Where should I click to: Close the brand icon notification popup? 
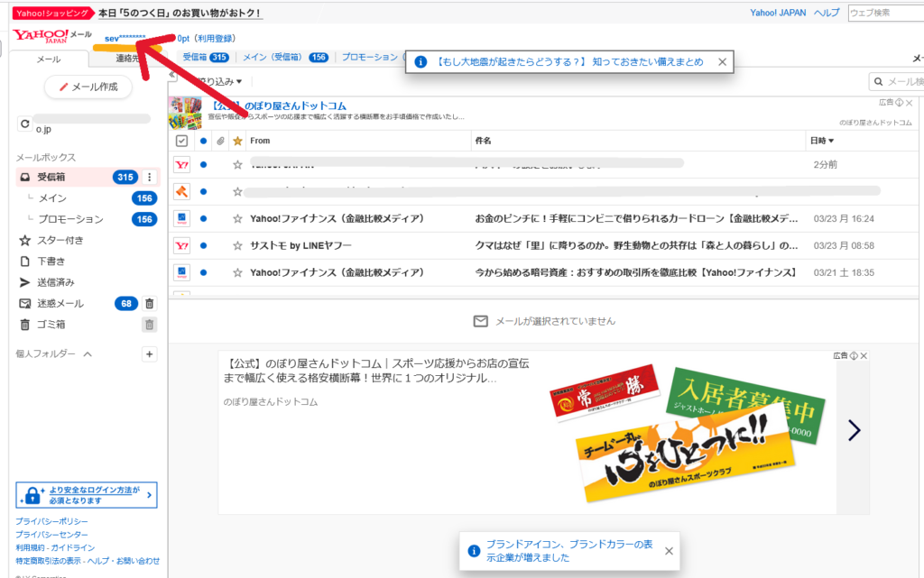(669, 551)
